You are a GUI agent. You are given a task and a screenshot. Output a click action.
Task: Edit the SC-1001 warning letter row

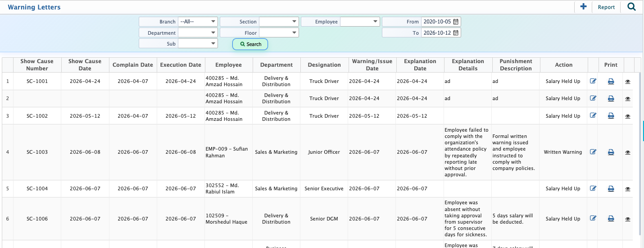coord(593,81)
